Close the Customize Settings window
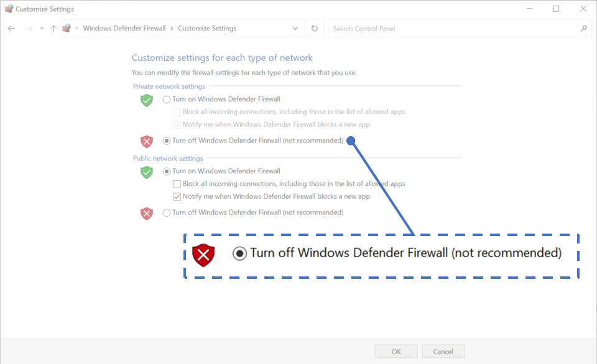This screenshot has width=597, height=364. (x=583, y=9)
